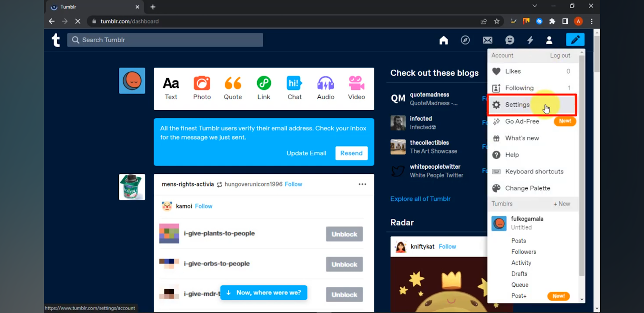Click Change Palette menu item

tap(533, 188)
